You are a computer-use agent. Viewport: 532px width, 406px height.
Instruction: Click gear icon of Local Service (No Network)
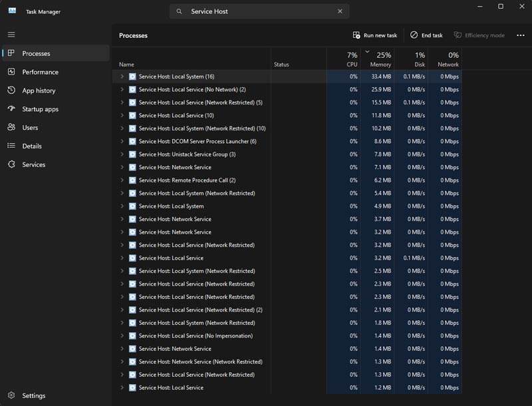(132, 90)
